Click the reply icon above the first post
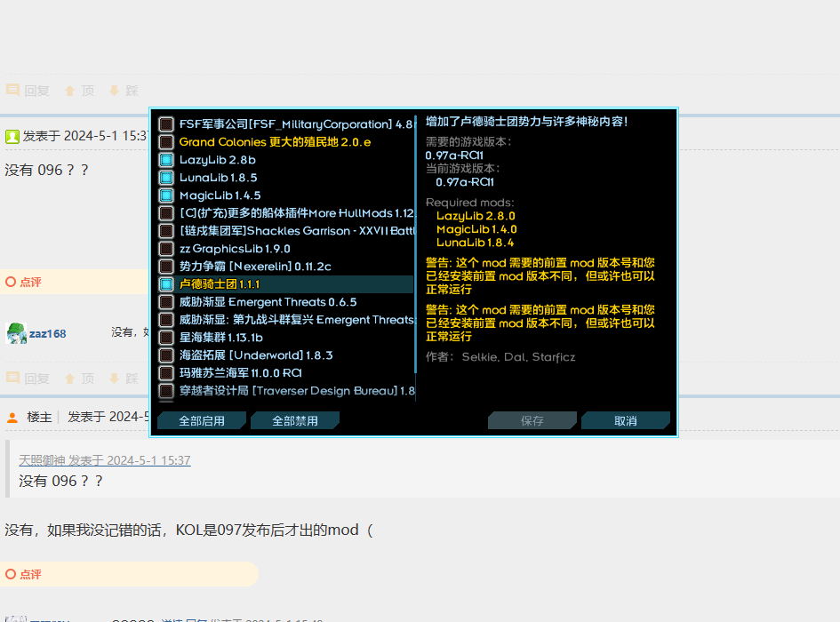Viewport: 840px width, 622px height. coord(12,90)
